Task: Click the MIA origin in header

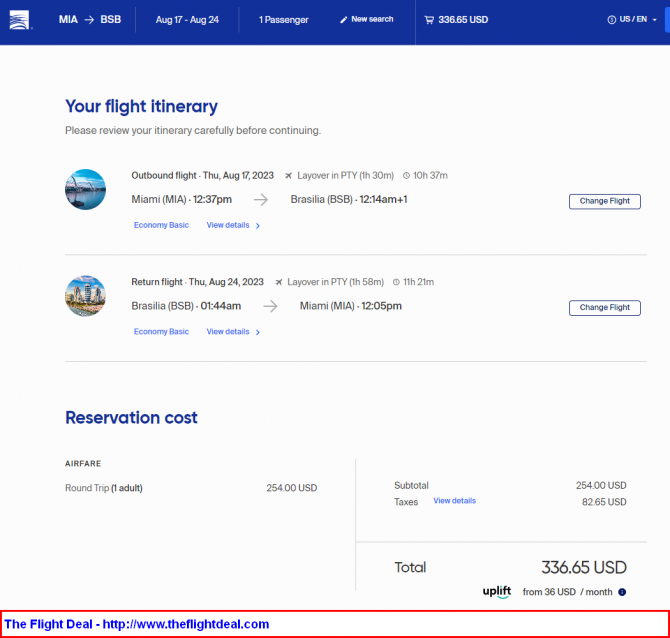Action: [68, 20]
